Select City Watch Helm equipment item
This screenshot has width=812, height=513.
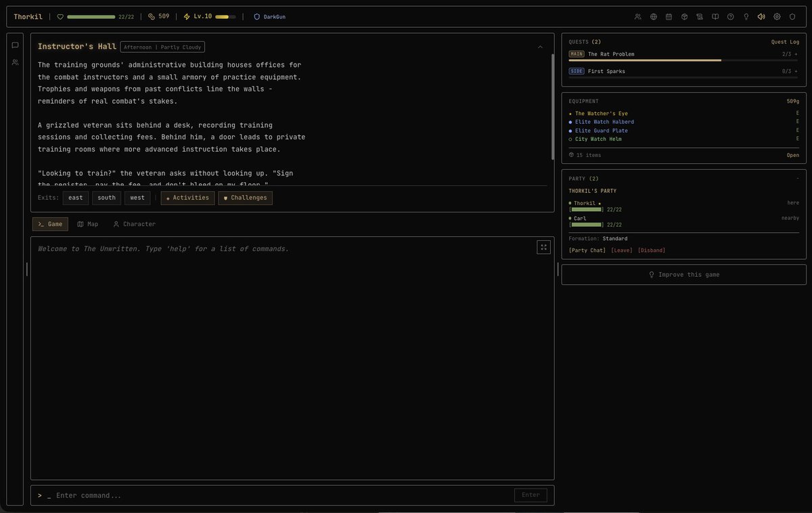pyautogui.click(x=598, y=139)
